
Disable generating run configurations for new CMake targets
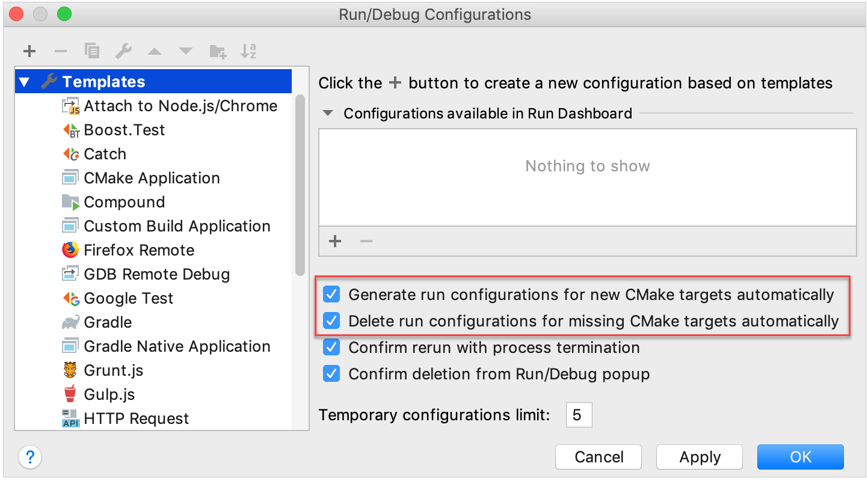pos(331,294)
